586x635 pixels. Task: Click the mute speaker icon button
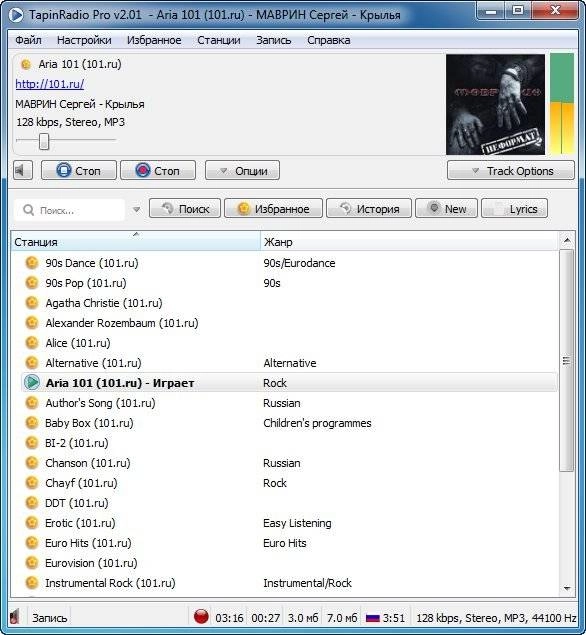pos(23,170)
